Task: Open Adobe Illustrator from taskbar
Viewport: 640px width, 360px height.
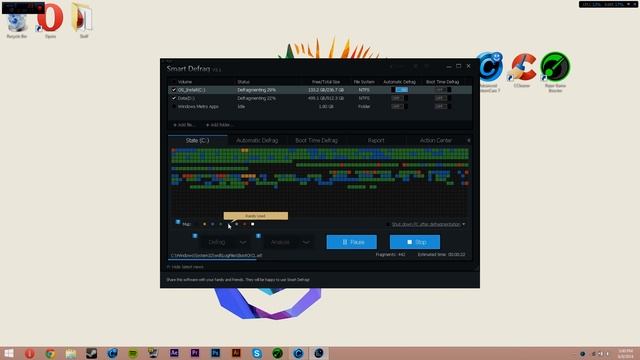Action: pyautogui.click(x=236, y=353)
